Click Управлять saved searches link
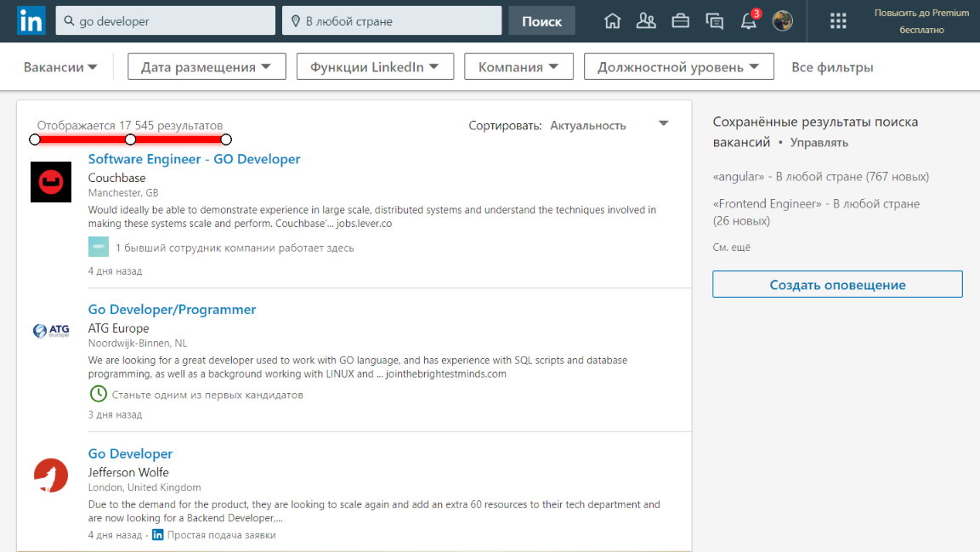 click(x=819, y=143)
